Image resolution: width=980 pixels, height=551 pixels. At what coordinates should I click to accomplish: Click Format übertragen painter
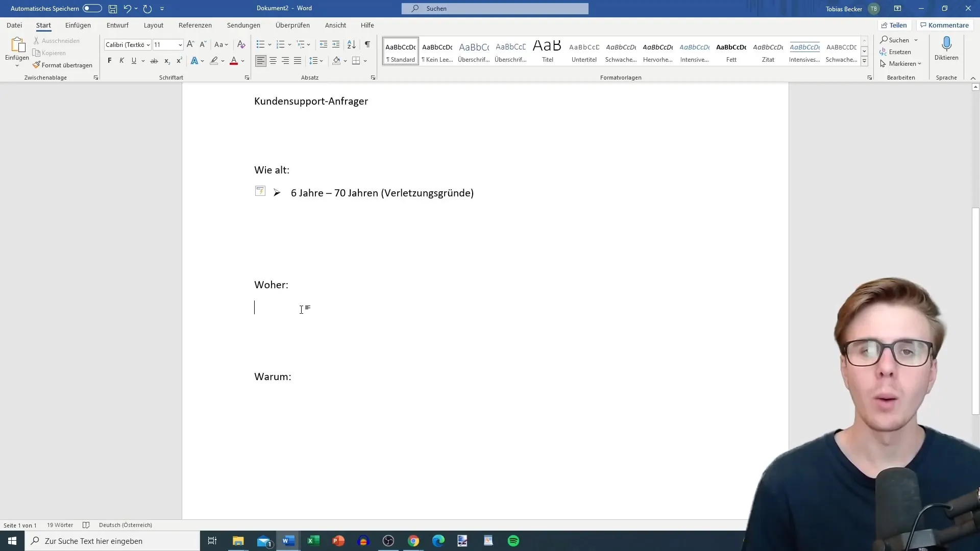[62, 65]
